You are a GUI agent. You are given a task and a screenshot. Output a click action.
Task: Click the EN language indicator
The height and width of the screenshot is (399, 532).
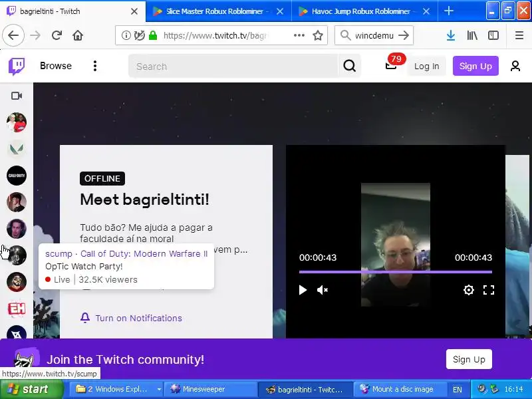click(457, 390)
